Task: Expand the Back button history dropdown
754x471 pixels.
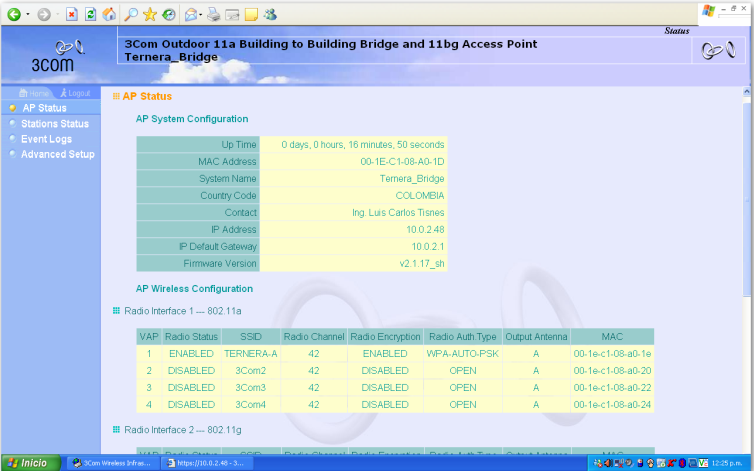Action: click(x=27, y=15)
